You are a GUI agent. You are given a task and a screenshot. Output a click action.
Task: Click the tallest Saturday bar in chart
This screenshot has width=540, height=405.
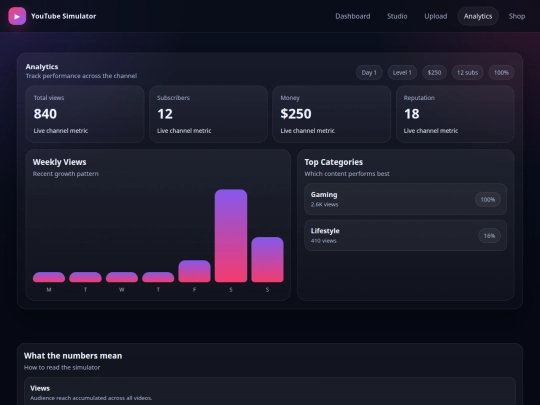[x=231, y=236]
